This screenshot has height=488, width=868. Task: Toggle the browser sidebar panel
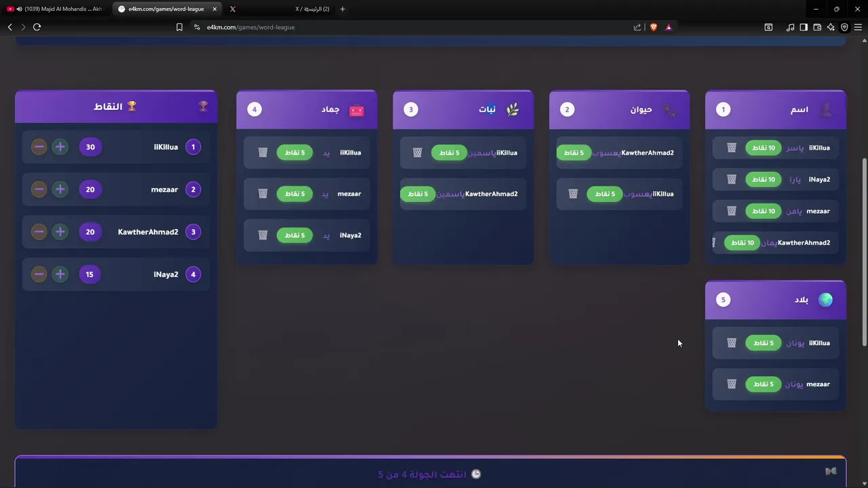(804, 27)
